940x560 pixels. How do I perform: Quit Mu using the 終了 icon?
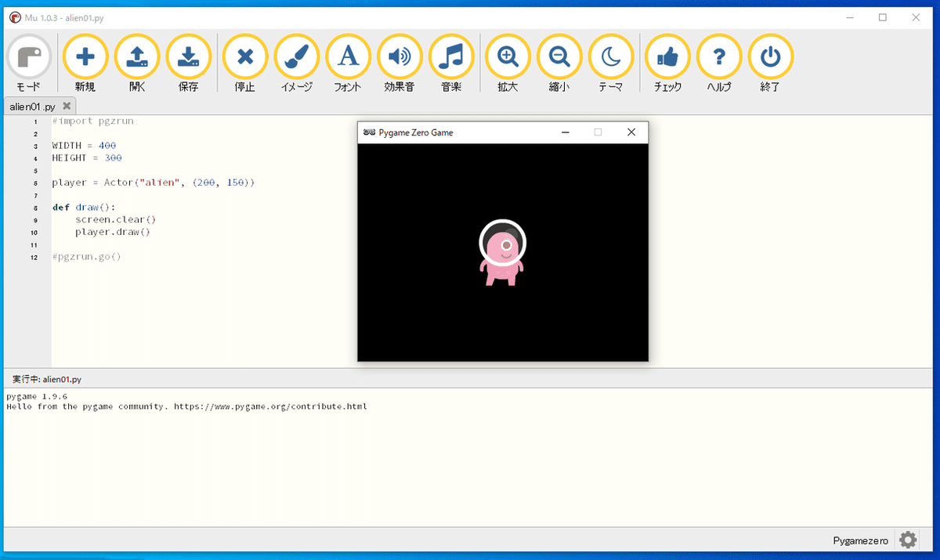tap(770, 56)
